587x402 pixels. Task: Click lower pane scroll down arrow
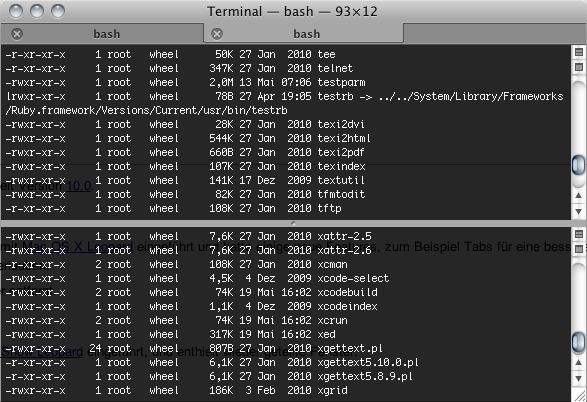click(x=579, y=379)
